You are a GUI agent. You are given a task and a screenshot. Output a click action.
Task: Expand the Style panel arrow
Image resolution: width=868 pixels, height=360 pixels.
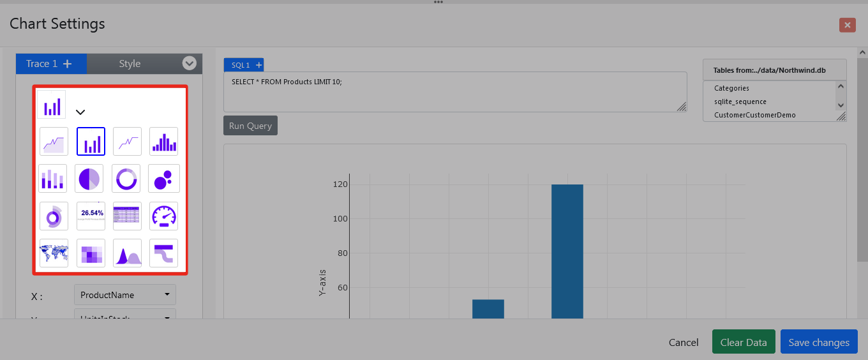point(189,63)
